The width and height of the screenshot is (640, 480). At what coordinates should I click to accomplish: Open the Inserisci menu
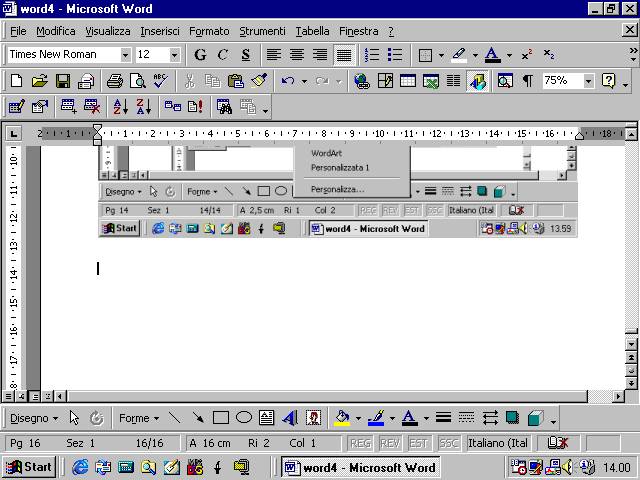pyautogui.click(x=160, y=31)
